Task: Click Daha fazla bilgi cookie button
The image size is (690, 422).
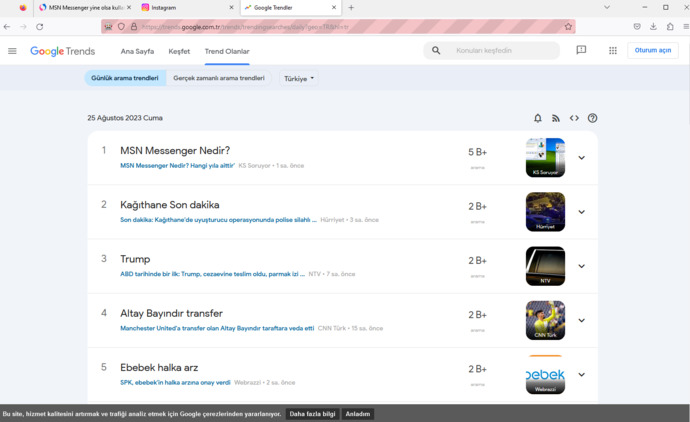Action: (312, 414)
